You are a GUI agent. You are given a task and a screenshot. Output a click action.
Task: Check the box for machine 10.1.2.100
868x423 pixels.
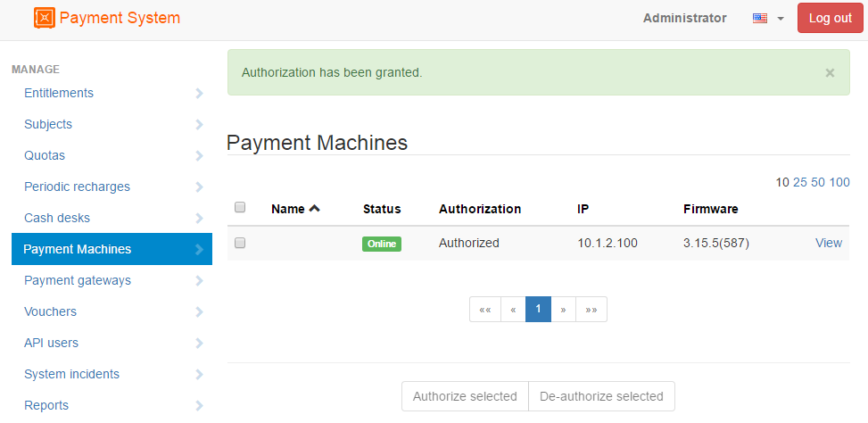[240, 243]
